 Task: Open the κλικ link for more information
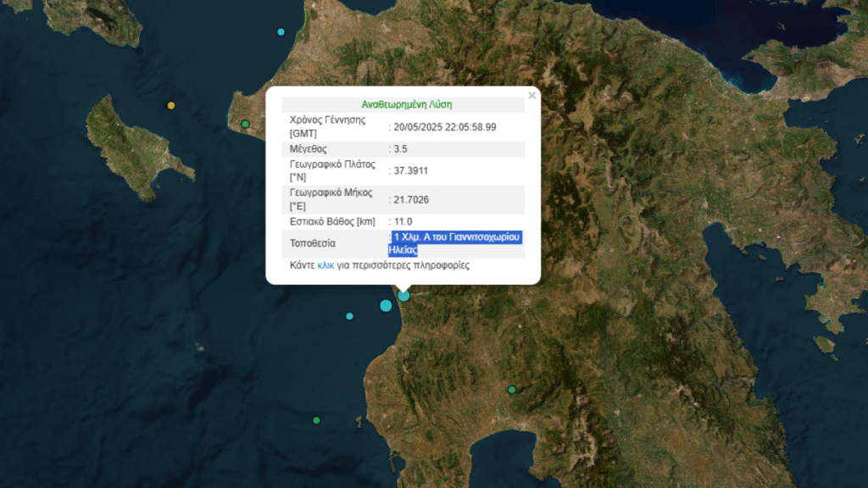325,265
